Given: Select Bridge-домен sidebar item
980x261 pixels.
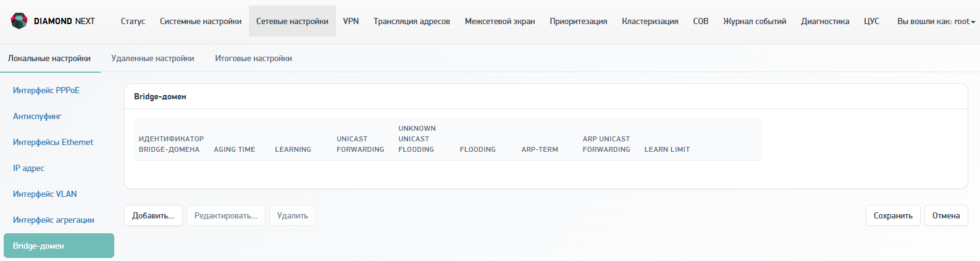Looking at the screenshot, I should point(59,246).
